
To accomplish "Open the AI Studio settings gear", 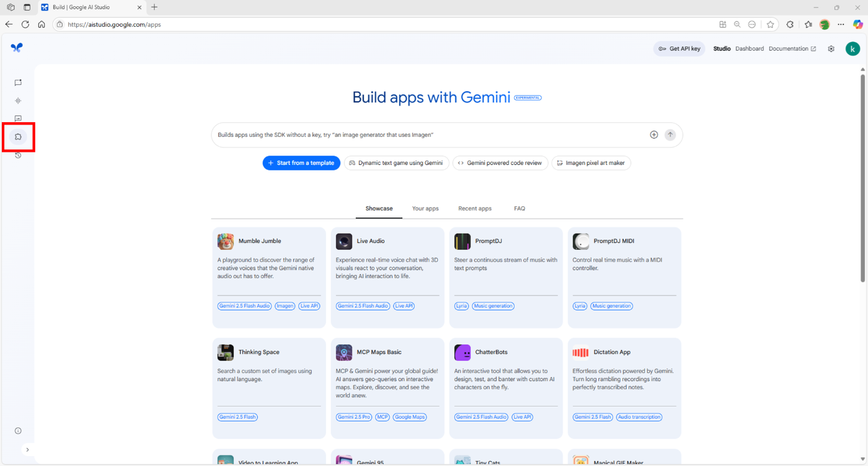I will tap(831, 49).
